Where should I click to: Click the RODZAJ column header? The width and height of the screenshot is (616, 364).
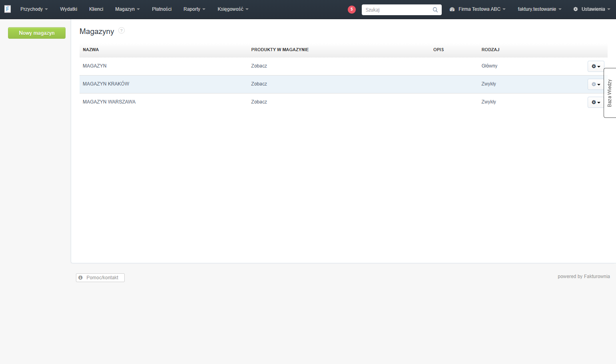490,50
